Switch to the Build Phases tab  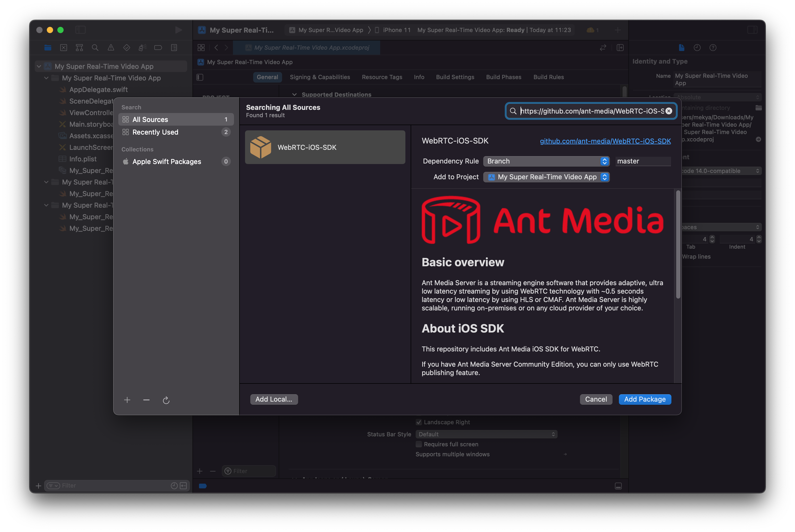(x=503, y=77)
